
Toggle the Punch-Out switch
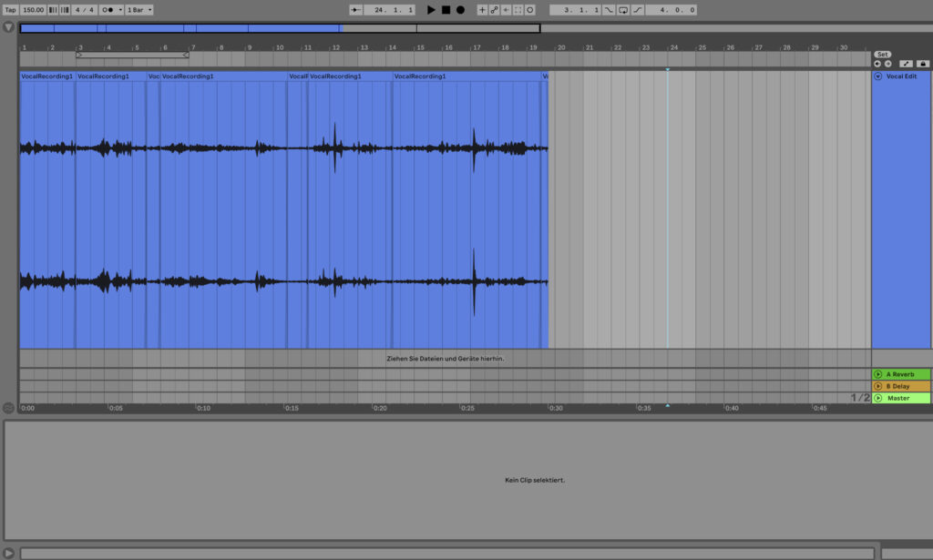[x=637, y=10]
